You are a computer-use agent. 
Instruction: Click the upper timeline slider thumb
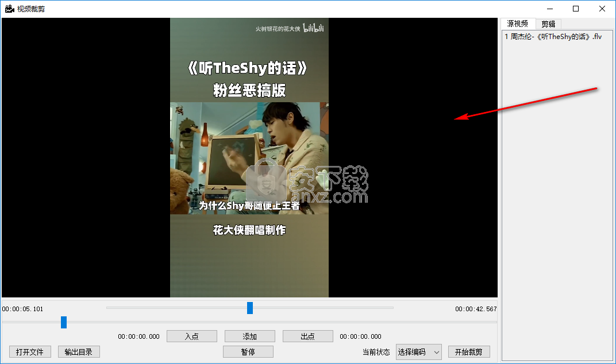coord(250,308)
